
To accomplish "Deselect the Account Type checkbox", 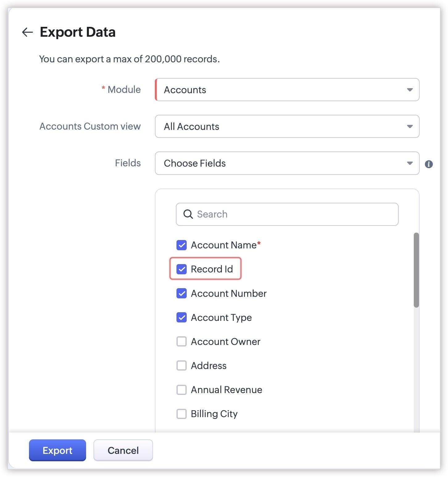I will click(181, 317).
